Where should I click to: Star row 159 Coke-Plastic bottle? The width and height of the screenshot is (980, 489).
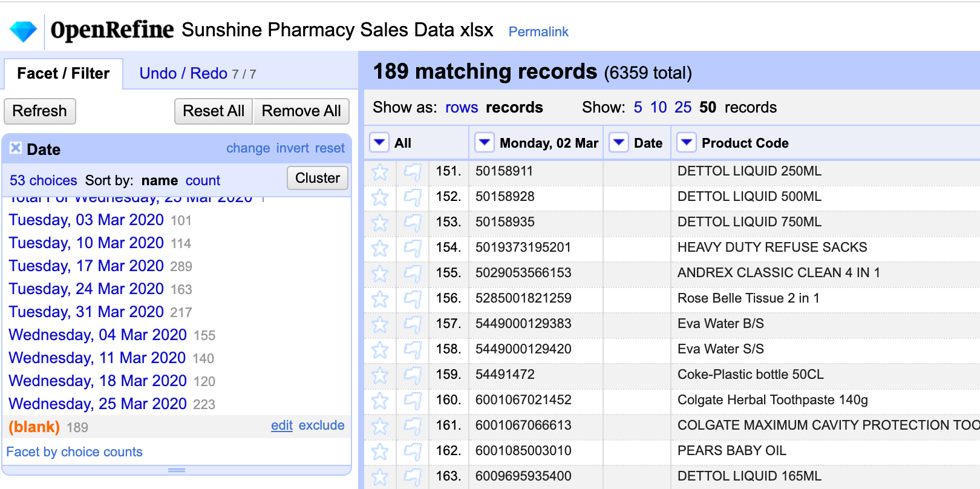[x=380, y=375]
